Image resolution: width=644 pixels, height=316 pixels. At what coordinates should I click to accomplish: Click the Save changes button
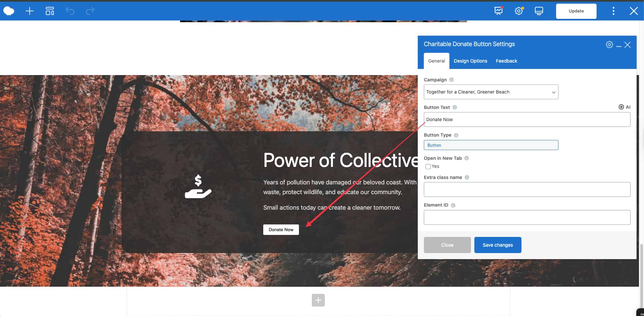coord(498,245)
